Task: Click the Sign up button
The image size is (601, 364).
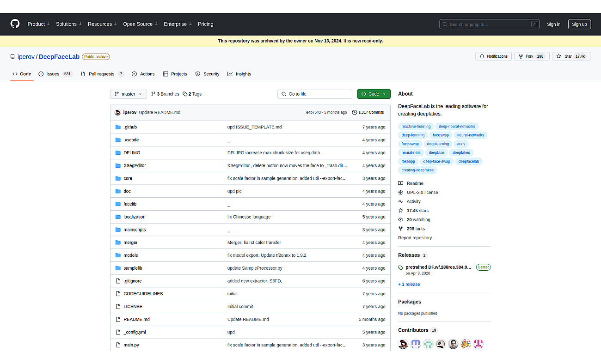Action: 579,24
